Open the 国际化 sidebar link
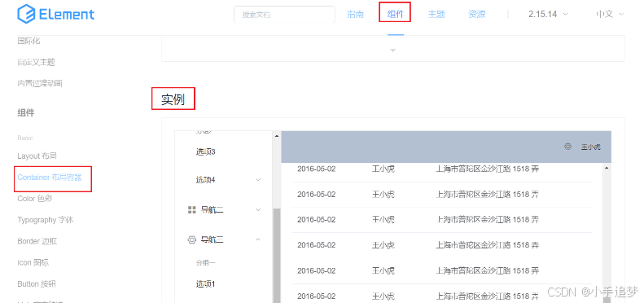Viewport: 644px width, 303px height. (x=28, y=41)
